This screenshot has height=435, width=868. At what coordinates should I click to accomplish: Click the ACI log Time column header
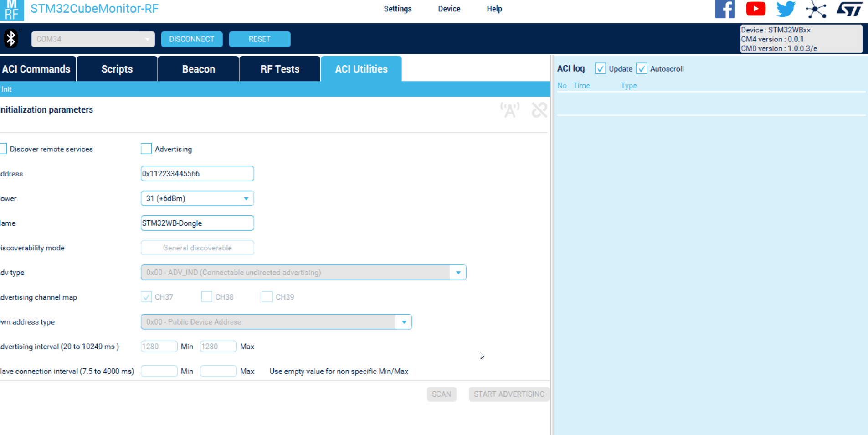coord(581,86)
